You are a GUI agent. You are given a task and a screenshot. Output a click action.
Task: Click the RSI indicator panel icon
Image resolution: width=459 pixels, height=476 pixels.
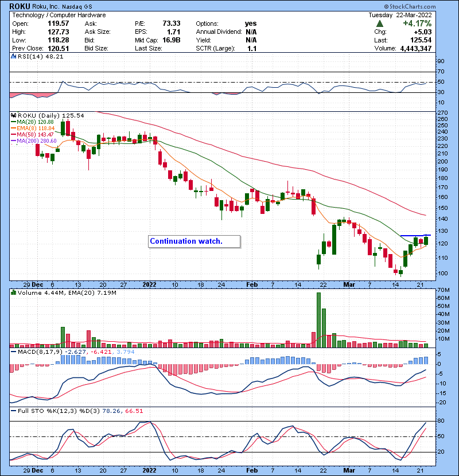tap(13, 56)
